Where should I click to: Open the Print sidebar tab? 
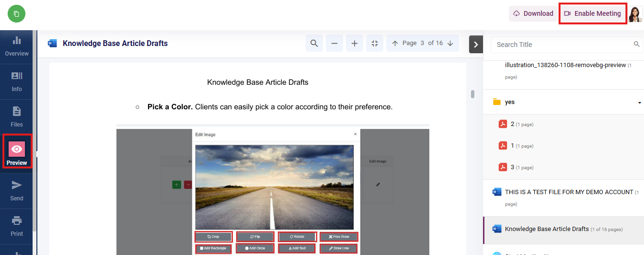17,226
